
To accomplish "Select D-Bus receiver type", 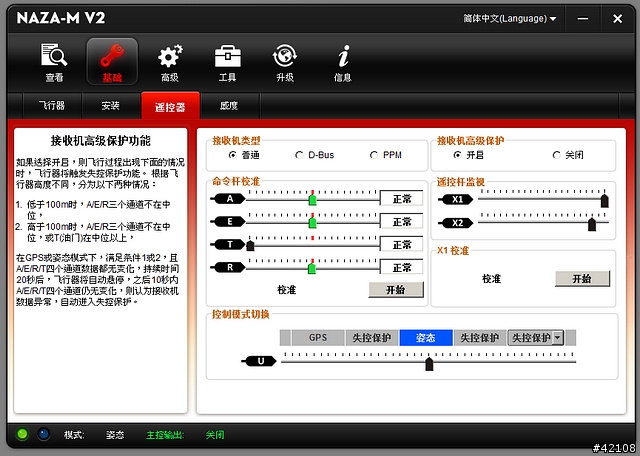I will coord(299,155).
